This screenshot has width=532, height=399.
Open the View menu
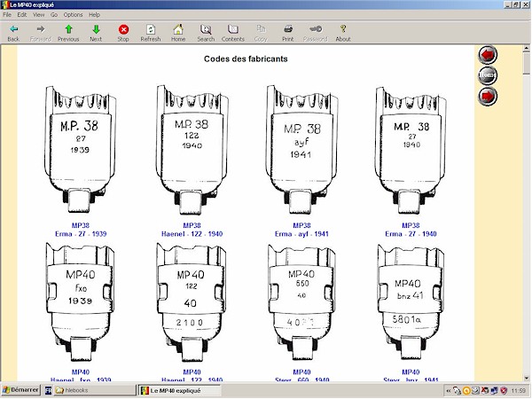pyautogui.click(x=38, y=14)
